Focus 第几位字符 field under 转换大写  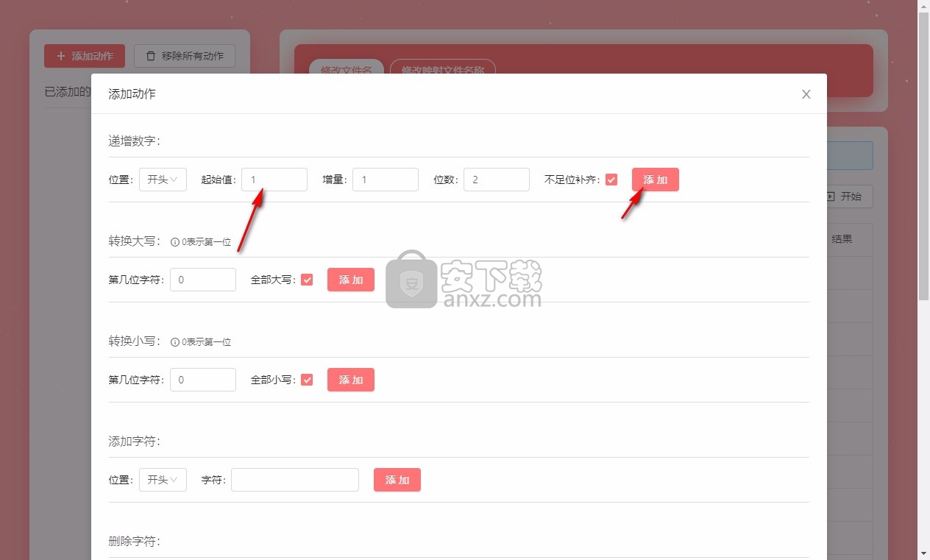203,280
